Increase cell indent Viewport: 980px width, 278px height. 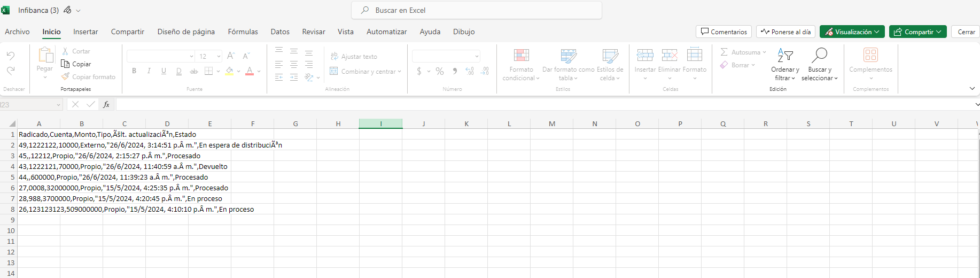coord(294,78)
